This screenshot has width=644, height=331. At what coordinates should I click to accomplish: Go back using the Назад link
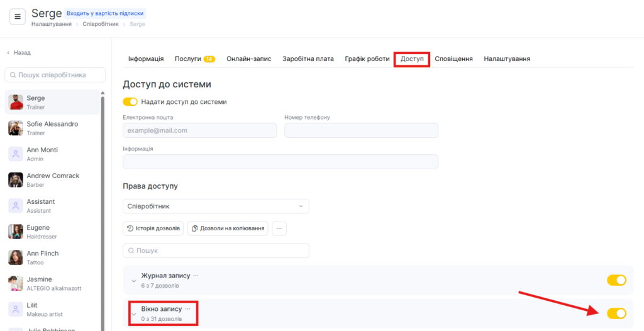[x=19, y=53]
